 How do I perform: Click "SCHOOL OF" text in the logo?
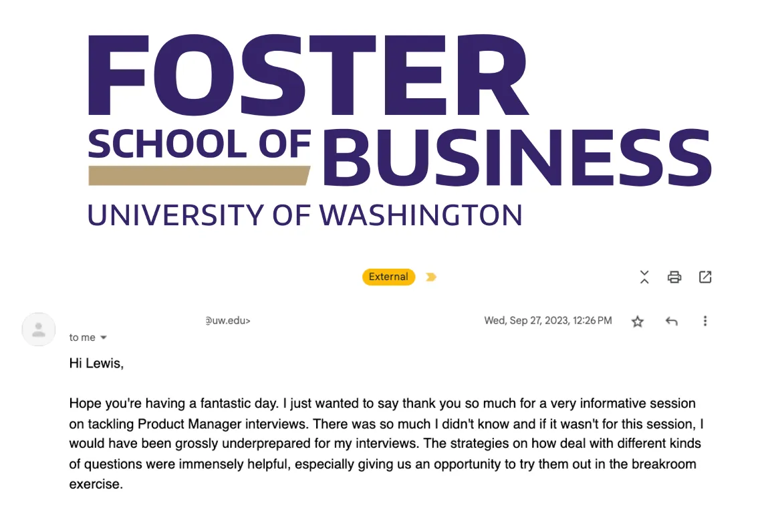200,144
